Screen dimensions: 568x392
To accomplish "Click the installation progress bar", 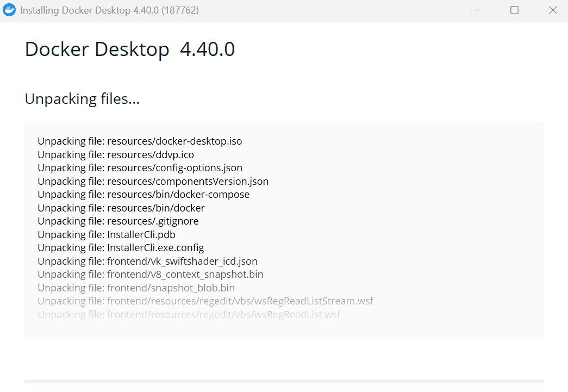I will (284, 382).
